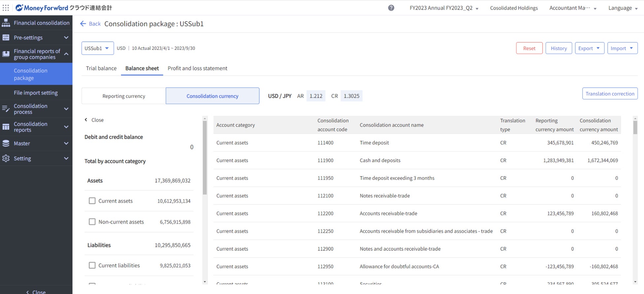The image size is (644, 294).
Task: Check the Current liabilities checkbox
Action: coord(92,265)
